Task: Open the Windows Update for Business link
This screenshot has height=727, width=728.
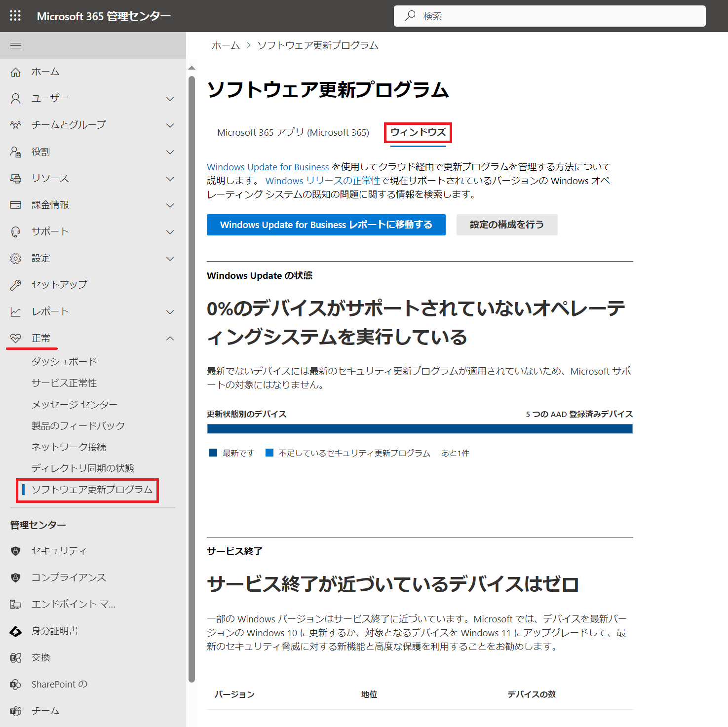Action: [x=268, y=167]
